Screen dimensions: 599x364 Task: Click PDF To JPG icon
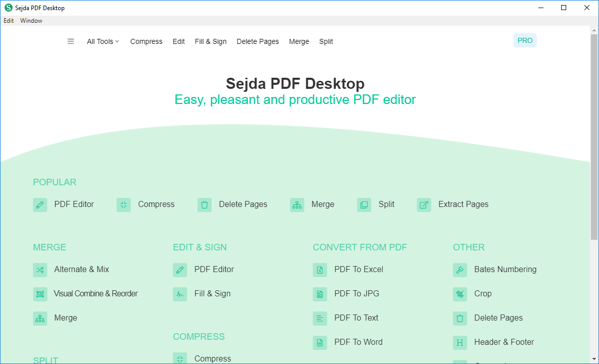coord(320,294)
